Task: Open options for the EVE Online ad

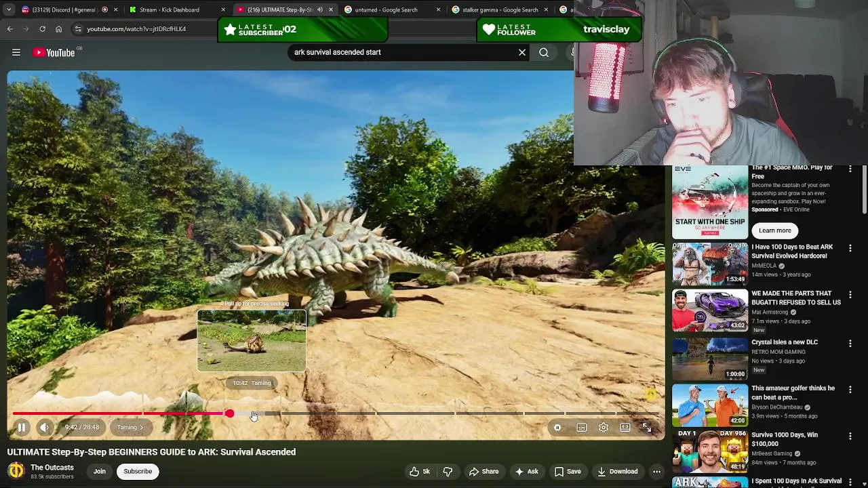Action: 850,169
